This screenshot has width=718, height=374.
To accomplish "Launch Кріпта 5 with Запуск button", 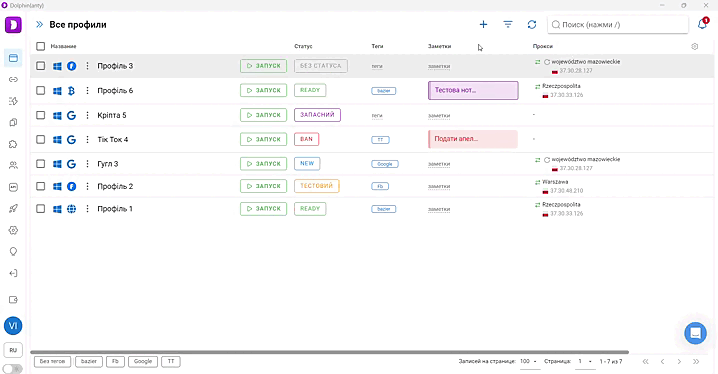I will pyautogui.click(x=263, y=115).
